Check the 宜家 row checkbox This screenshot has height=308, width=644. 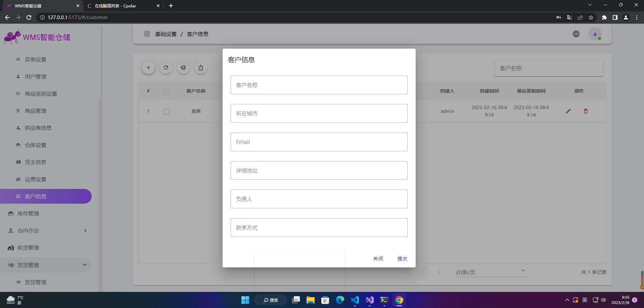coord(167,111)
